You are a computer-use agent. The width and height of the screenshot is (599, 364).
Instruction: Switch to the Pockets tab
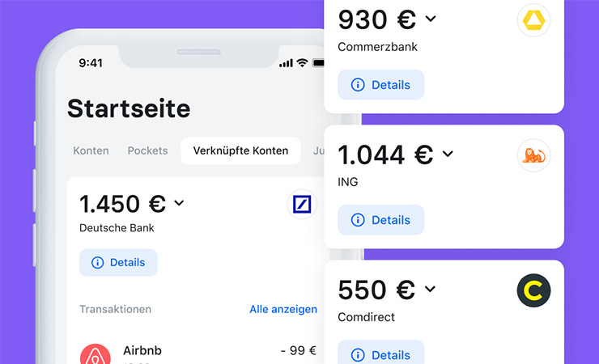(x=147, y=150)
